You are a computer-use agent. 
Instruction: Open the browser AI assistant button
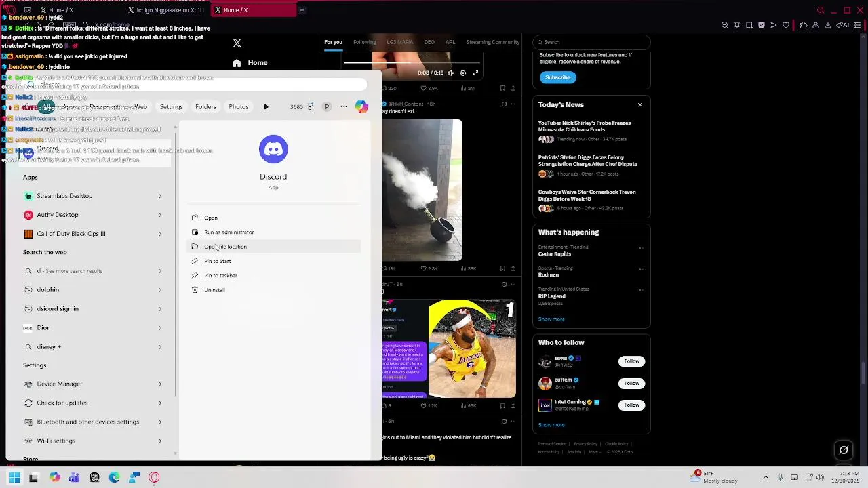click(x=843, y=25)
